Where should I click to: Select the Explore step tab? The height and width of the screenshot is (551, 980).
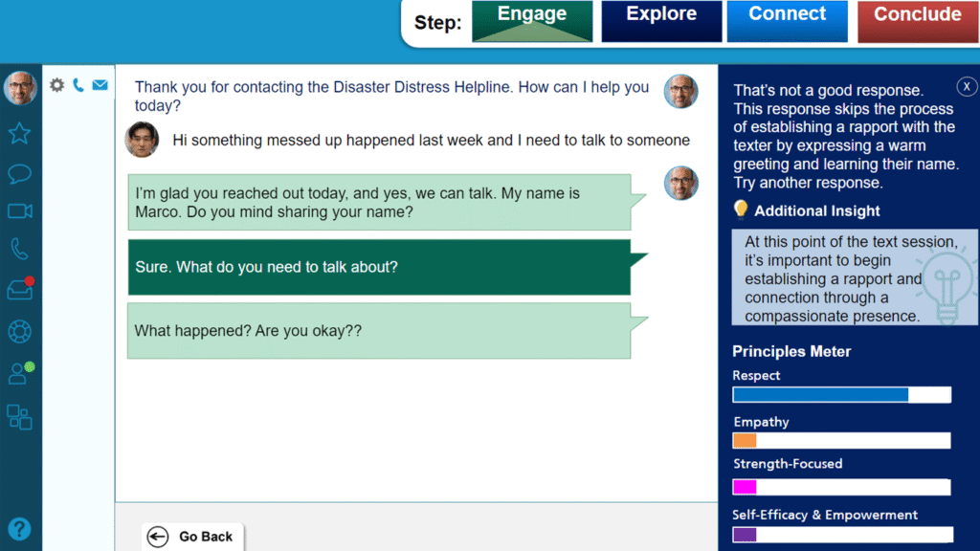(x=661, y=19)
